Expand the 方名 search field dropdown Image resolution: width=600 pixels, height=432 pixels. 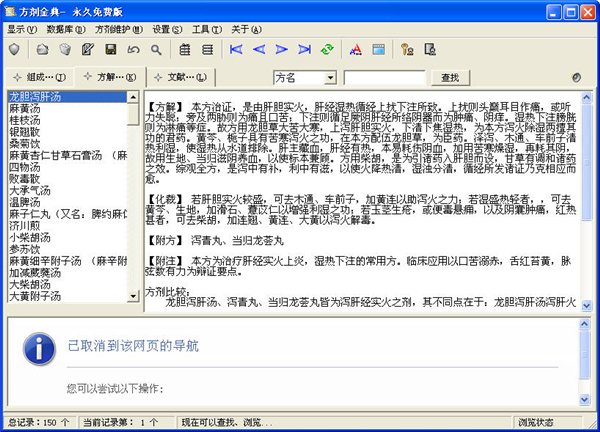pos(330,78)
